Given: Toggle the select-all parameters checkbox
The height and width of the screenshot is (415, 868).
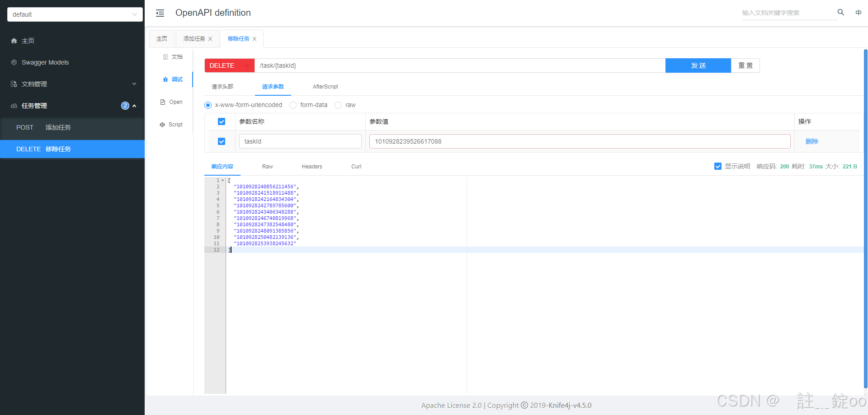Looking at the screenshot, I should (222, 121).
